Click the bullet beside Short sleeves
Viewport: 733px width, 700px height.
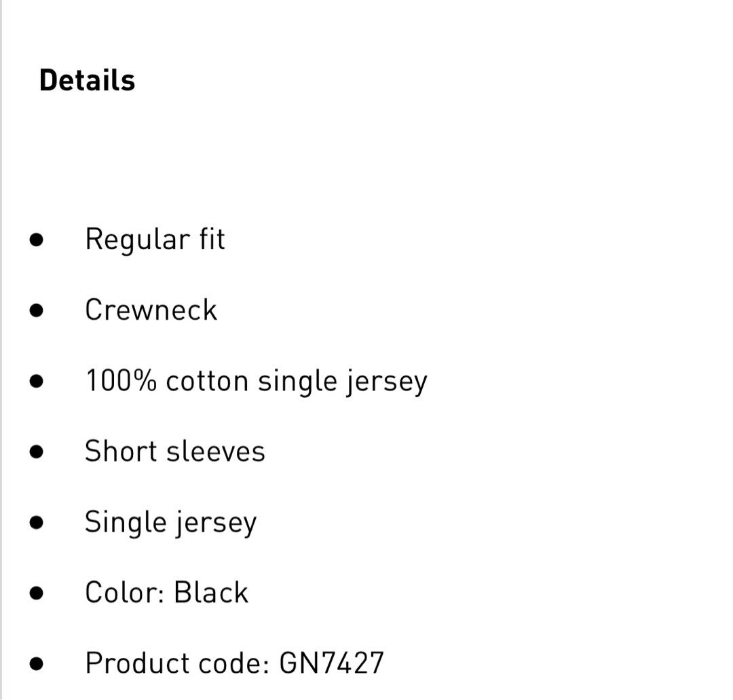tap(37, 452)
